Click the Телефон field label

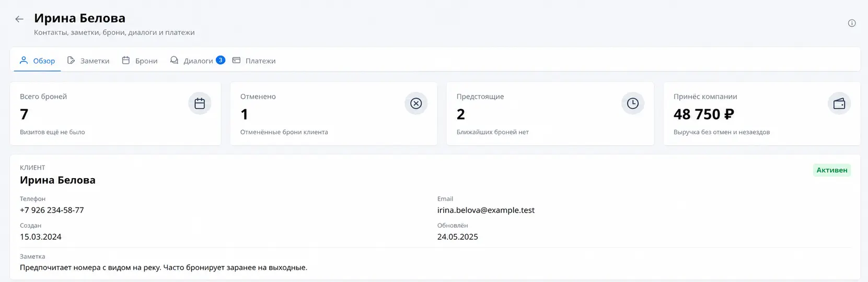(32, 199)
